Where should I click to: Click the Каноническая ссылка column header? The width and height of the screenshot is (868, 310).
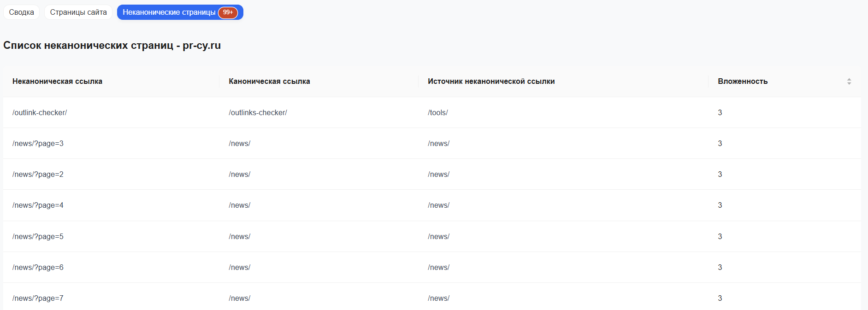click(269, 82)
